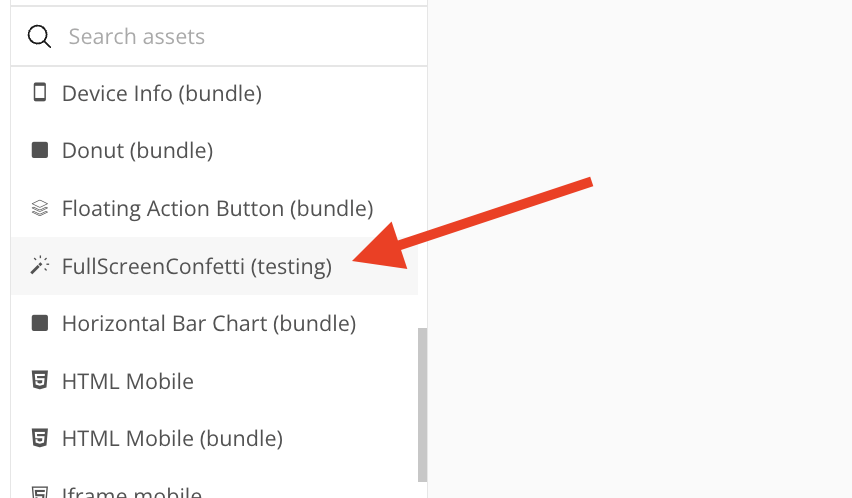Click HTML5 icon beside HTML Mobile (bundle)

point(40,438)
